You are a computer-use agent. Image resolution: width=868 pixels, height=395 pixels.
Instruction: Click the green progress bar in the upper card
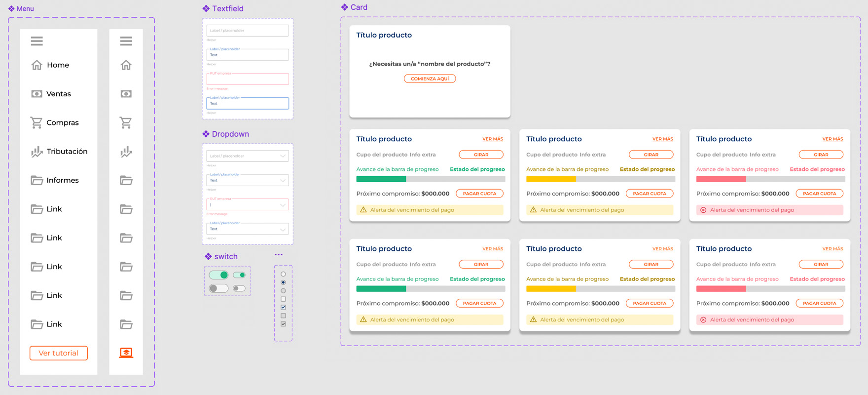[x=431, y=179]
